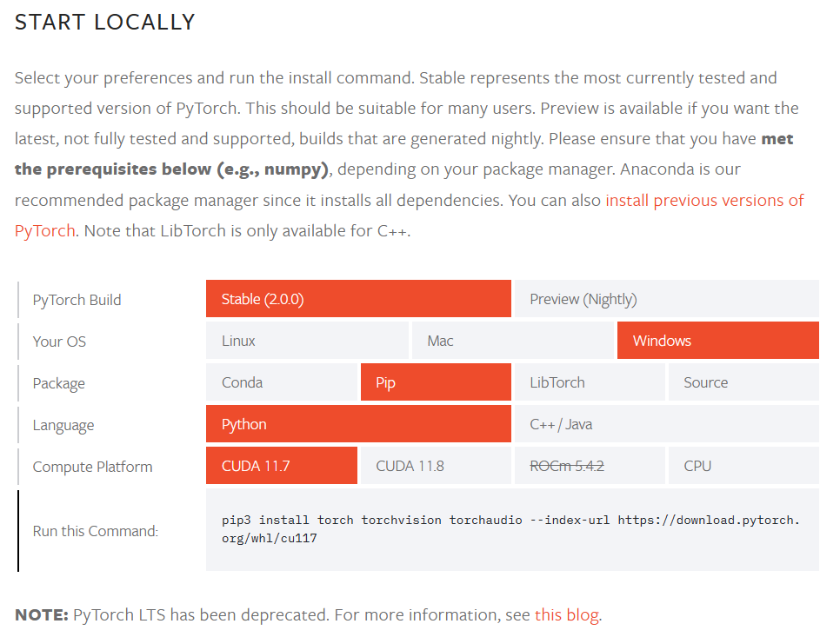840x637 pixels.
Task: Select the Windows OS option
Action: tap(717, 341)
